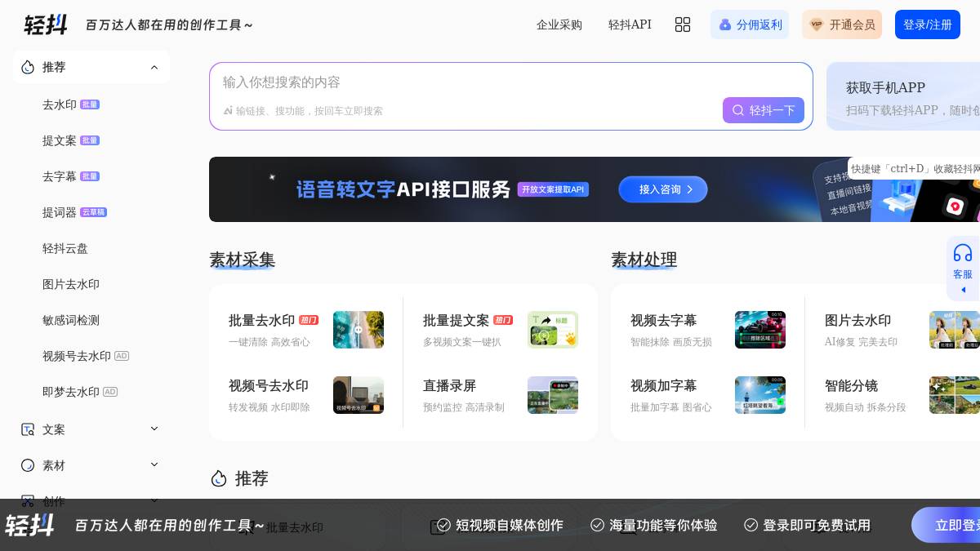The height and width of the screenshot is (551, 980).
Task: Click the 素材处理 section heading
Action: coord(644,260)
